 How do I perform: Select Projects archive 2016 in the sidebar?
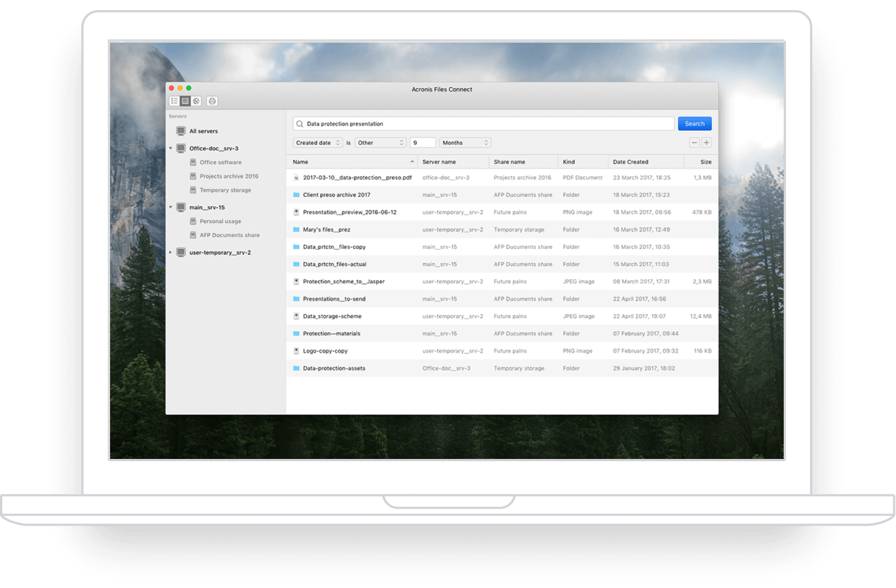click(229, 176)
